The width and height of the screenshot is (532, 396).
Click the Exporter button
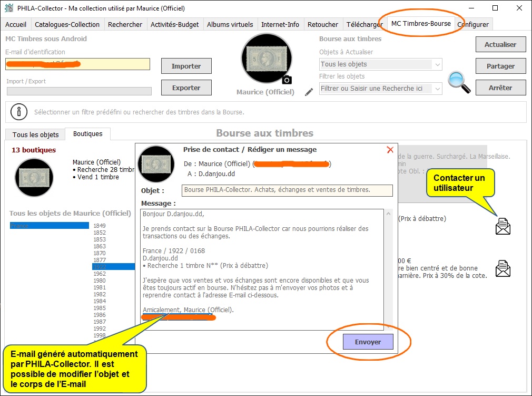click(186, 88)
